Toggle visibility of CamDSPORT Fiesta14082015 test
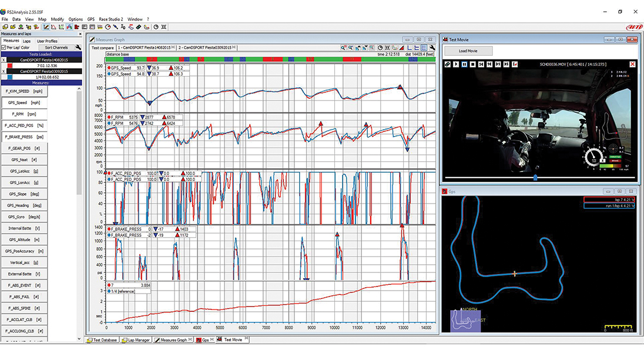 (x=3, y=59)
